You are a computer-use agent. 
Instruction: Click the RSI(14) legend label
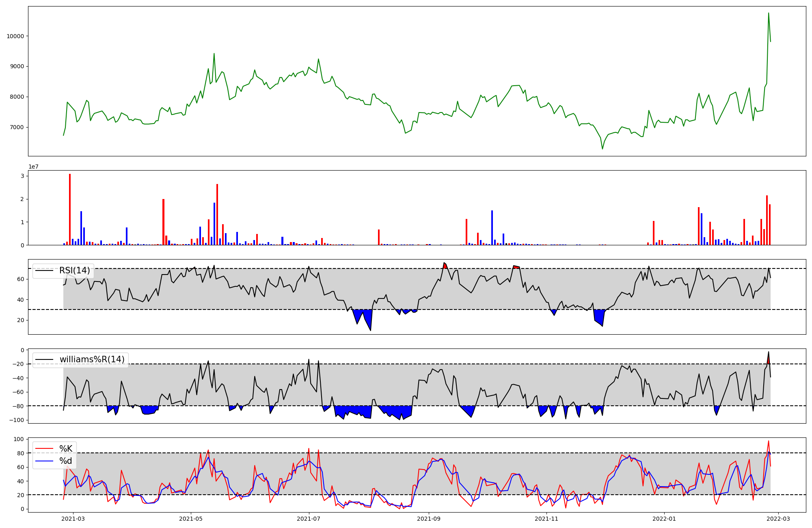click(x=75, y=270)
